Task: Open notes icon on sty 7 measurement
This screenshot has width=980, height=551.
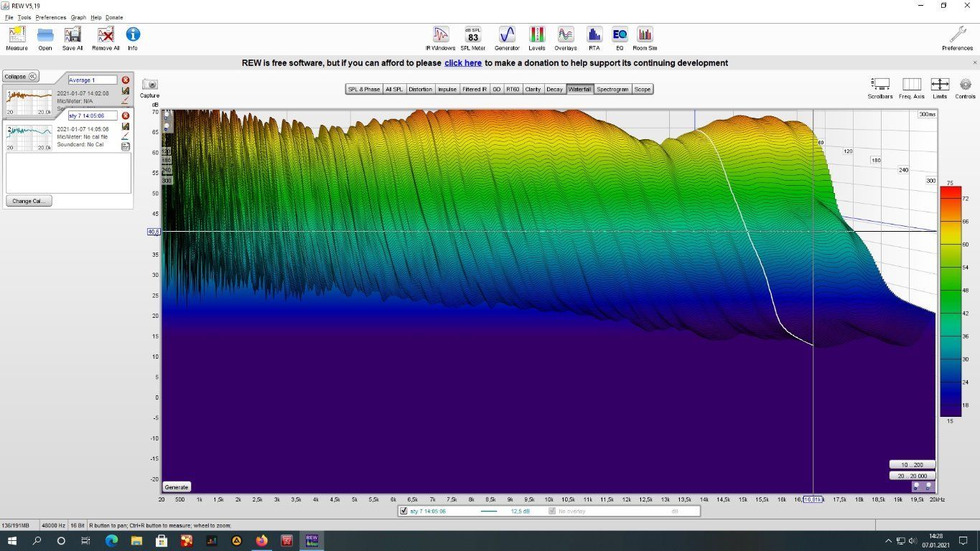Action: 126,146
